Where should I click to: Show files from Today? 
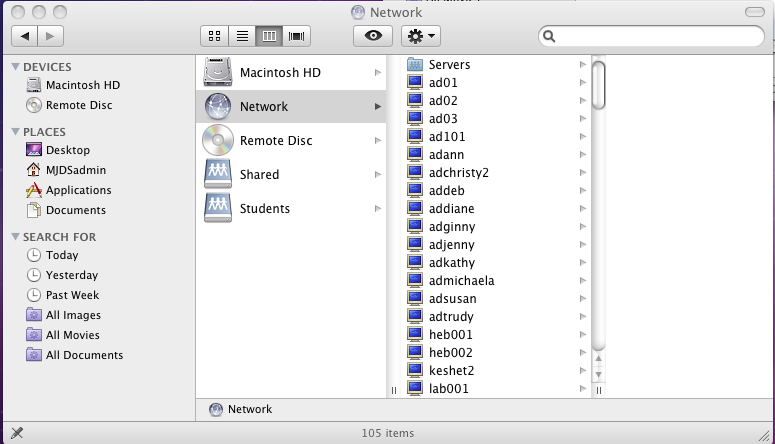(52, 255)
